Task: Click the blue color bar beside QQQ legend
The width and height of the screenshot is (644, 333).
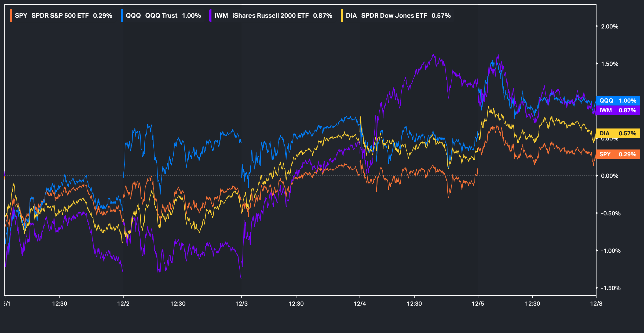Action: pyautogui.click(x=122, y=16)
